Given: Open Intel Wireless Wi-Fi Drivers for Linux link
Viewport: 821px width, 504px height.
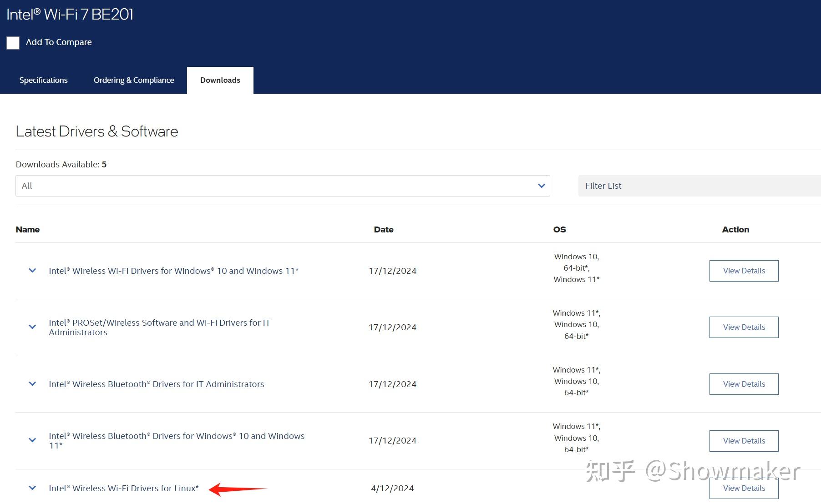Looking at the screenshot, I should [123, 488].
